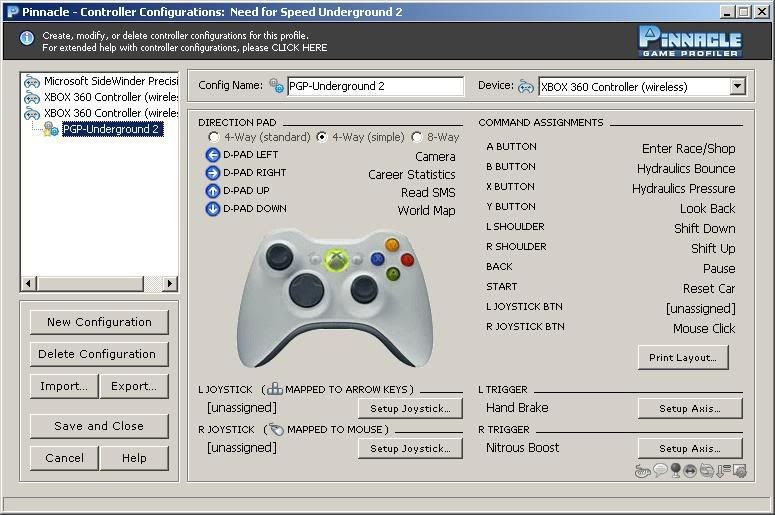Open Help from the left panel

pos(134,458)
